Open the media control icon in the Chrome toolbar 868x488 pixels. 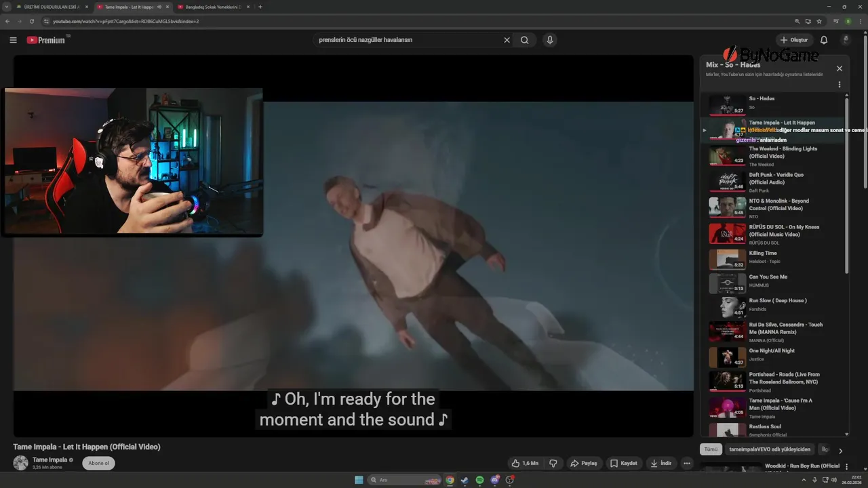tap(836, 21)
